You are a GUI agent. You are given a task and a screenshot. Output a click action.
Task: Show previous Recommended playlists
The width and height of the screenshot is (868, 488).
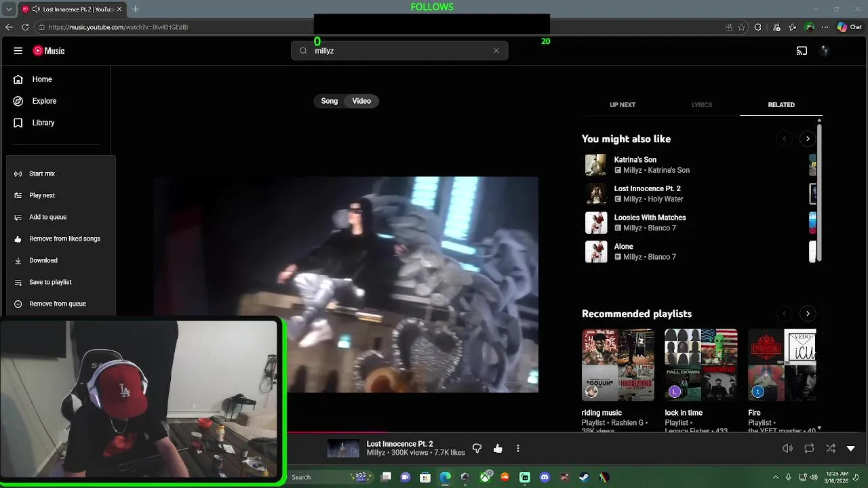[x=784, y=314]
